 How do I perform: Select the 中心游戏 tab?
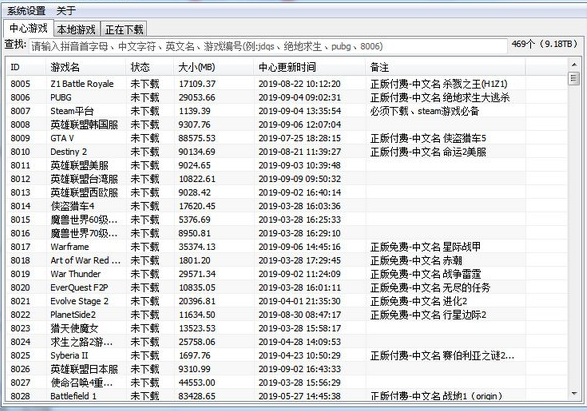28,28
